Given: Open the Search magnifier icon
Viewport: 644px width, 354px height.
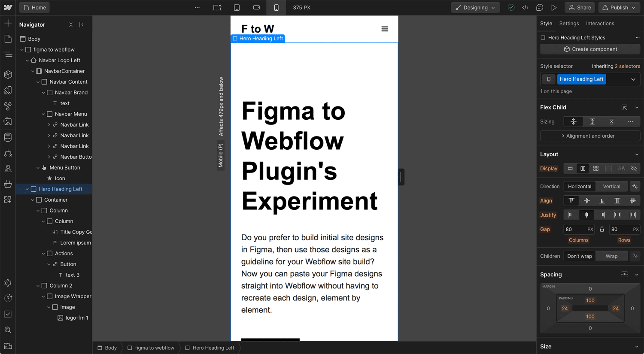Looking at the screenshot, I should (8, 330).
